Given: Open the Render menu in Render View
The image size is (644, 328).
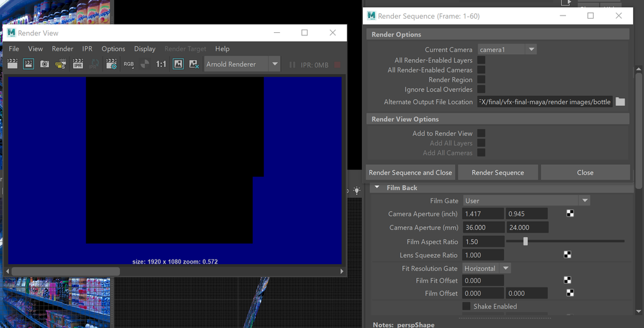Looking at the screenshot, I should pos(63,49).
